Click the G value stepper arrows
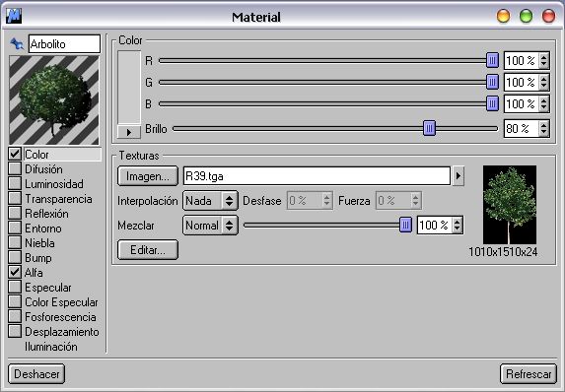Screen dimensions: 565x392 (543, 82)
